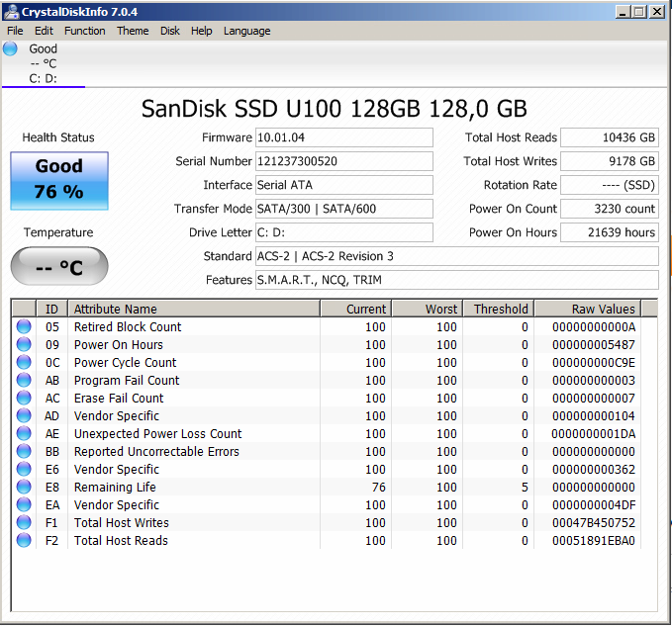Click status orb for Power Cycle Count
Image resolution: width=672 pixels, height=627 pixels.
click(x=24, y=362)
